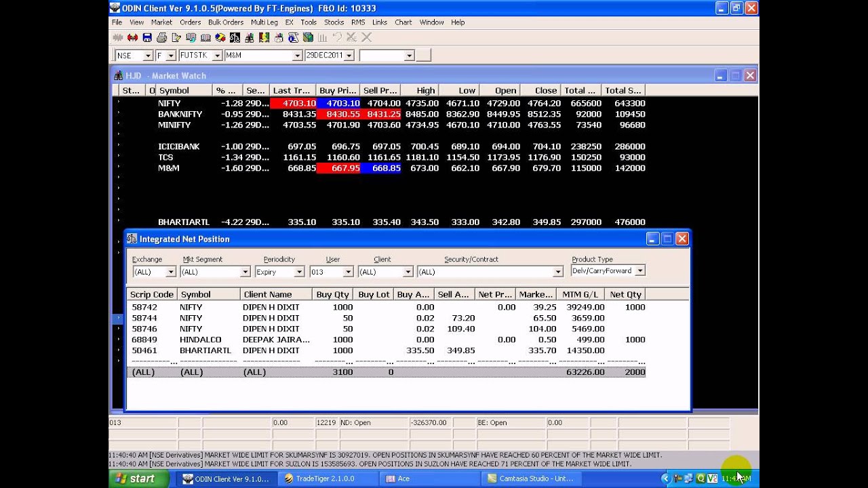This screenshot has width=868, height=488.
Task: Click M&M sell price 668.85 cell
Action: 380,168
